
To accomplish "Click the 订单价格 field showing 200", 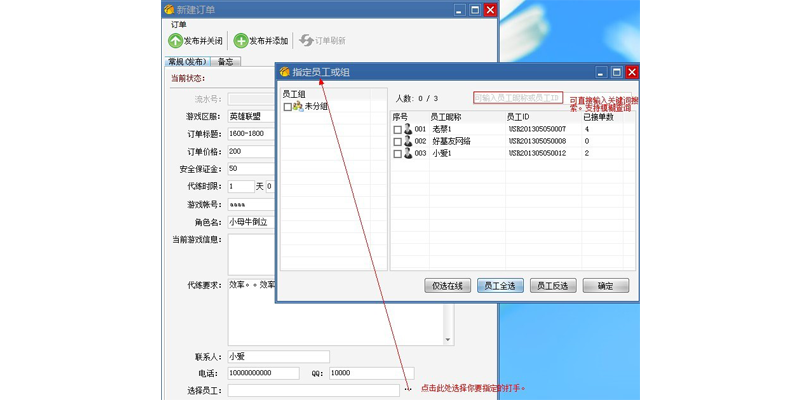I will (x=252, y=152).
